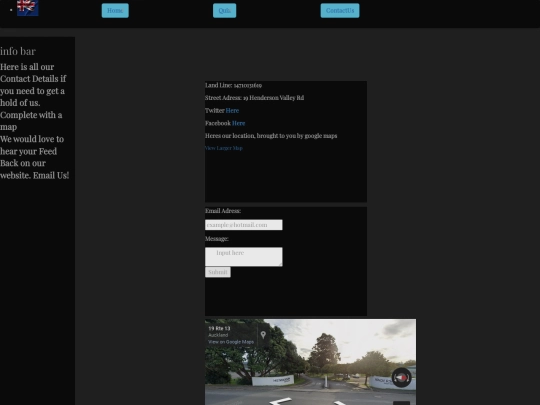Focus the Email Address input field
540x405 pixels.
tap(244, 225)
